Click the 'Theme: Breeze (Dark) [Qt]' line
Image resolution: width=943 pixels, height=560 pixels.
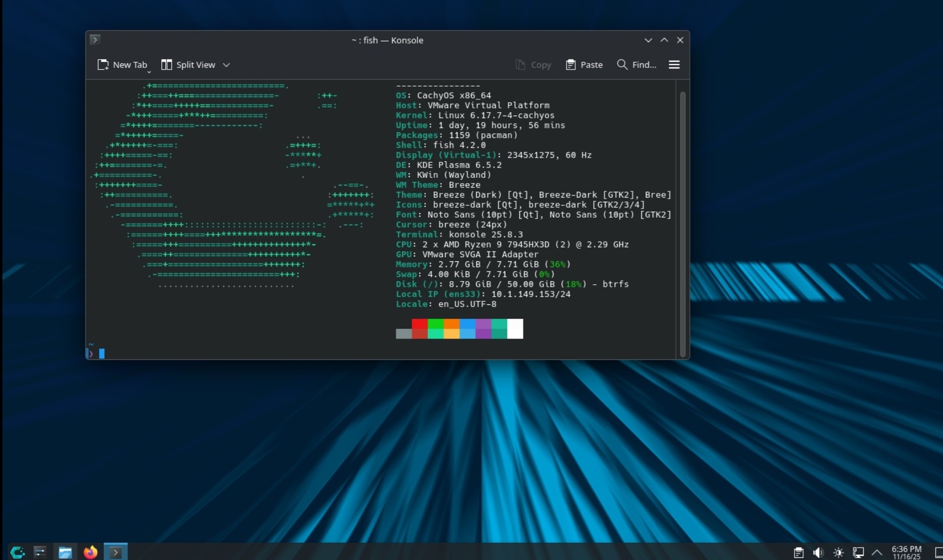coord(534,194)
